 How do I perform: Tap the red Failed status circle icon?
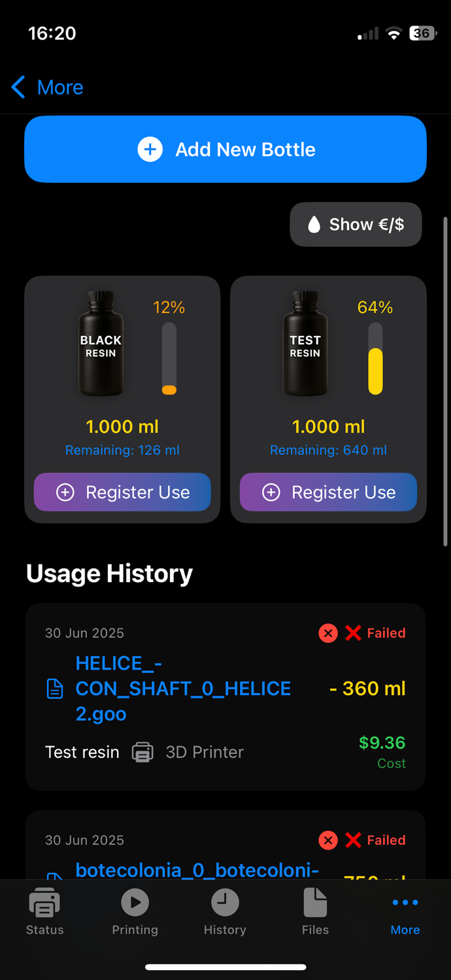328,633
